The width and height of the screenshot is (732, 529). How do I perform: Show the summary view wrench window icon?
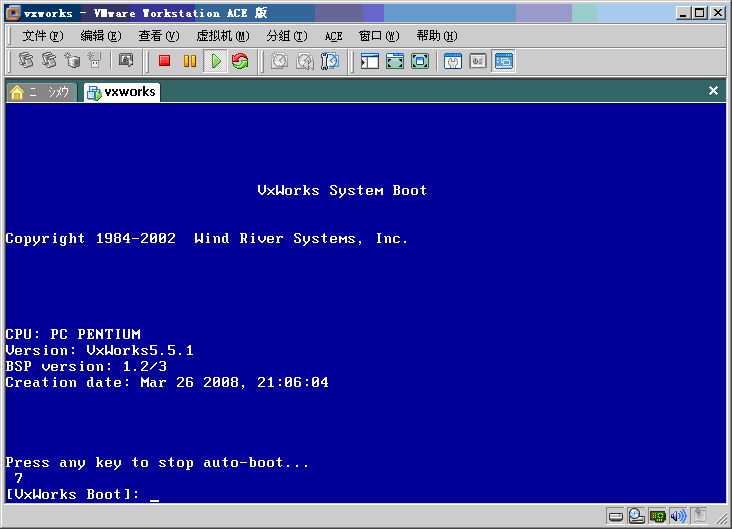[x=453, y=61]
